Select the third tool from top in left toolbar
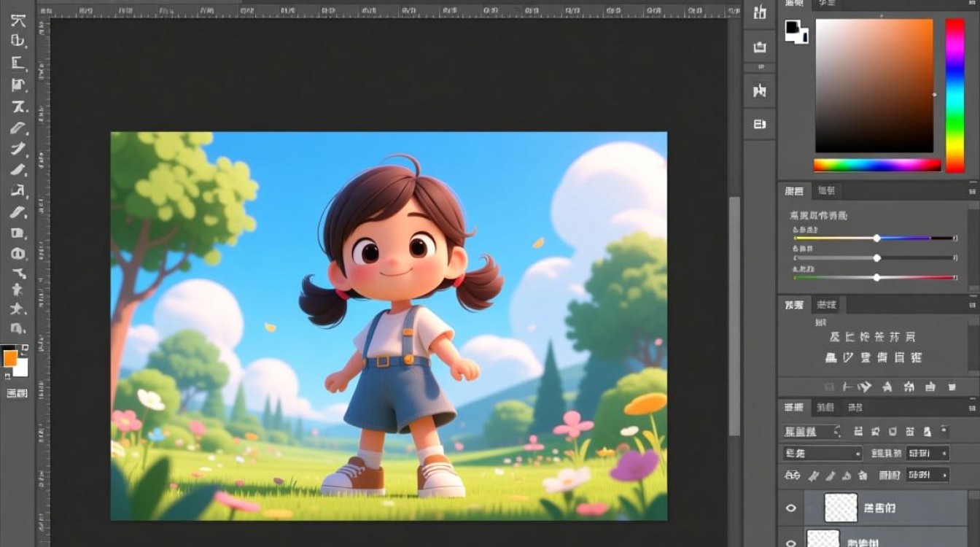Viewport: 980px width, 547px height. 18,63
